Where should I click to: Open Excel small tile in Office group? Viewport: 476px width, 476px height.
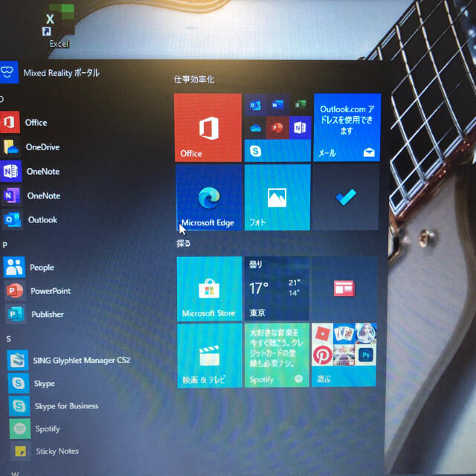pyautogui.click(x=300, y=105)
